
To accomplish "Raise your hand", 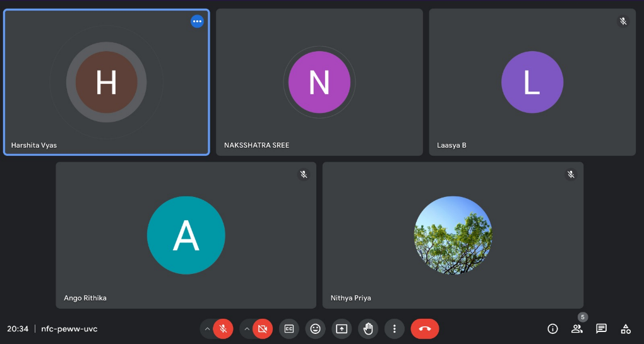I will coord(368,329).
